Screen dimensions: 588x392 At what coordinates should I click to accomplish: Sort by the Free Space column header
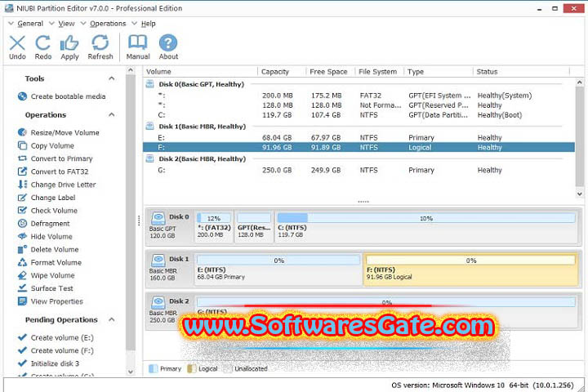pos(330,72)
